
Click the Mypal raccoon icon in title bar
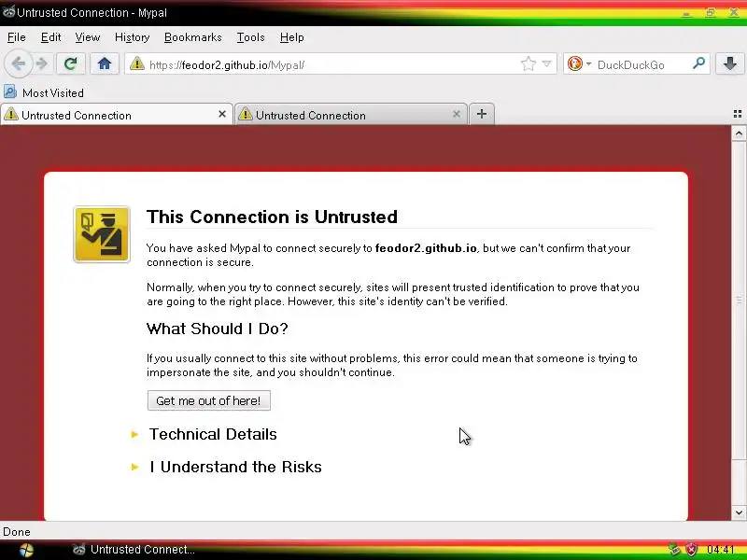[8, 12]
